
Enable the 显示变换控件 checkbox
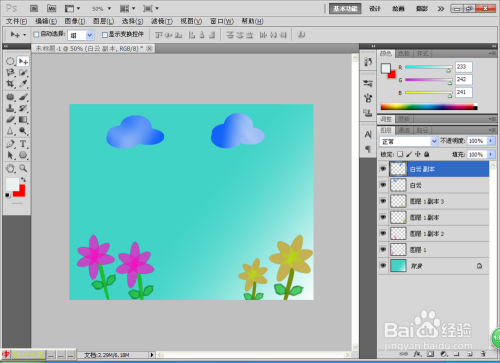click(105, 34)
